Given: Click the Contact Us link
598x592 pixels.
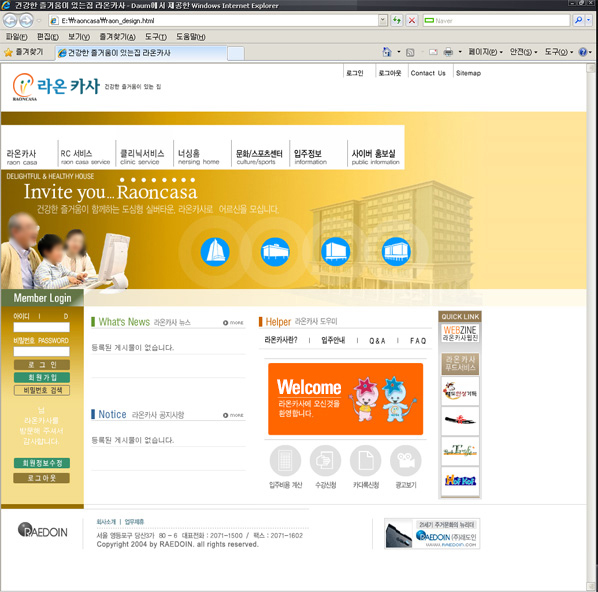Looking at the screenshot, I should 428,73.
